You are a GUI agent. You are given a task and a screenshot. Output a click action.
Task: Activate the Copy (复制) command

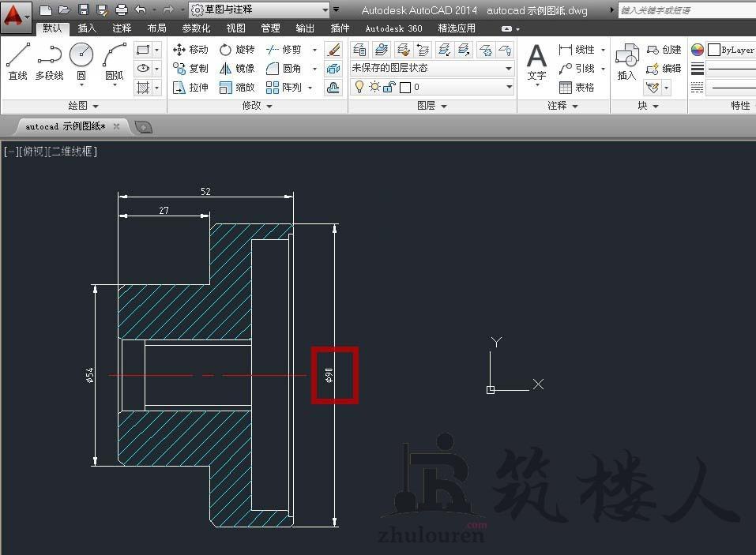190,69
